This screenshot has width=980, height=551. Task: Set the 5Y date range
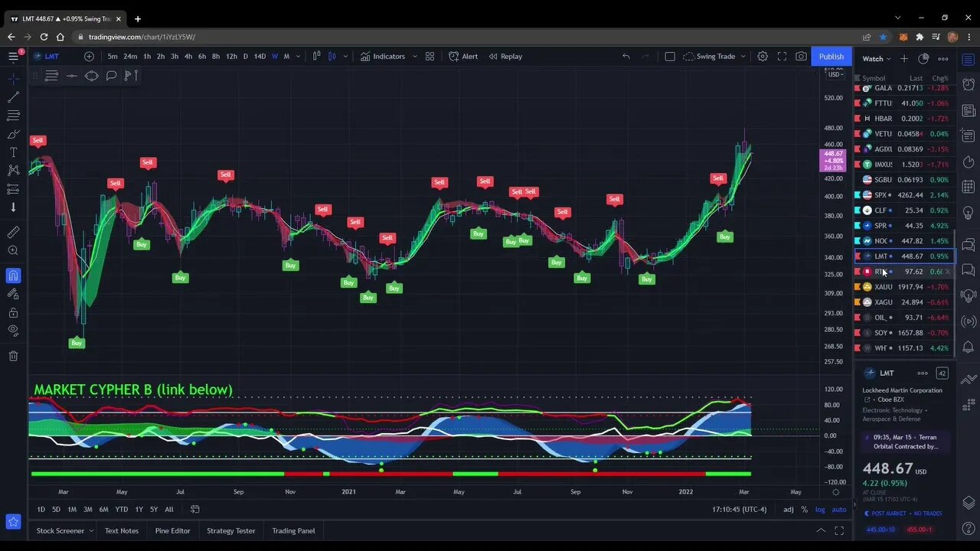pos(154,509)
